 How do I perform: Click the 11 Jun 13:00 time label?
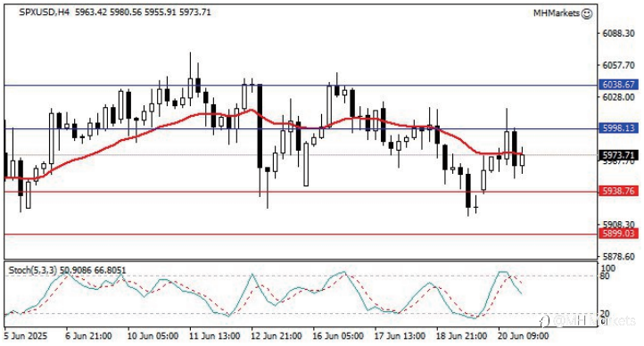(x=214, y=336)
